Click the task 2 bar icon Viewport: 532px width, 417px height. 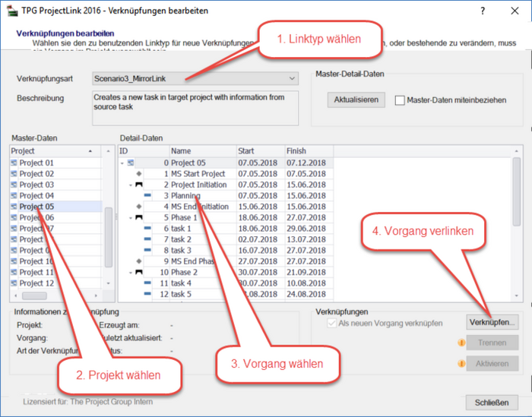(x=147, y=239)
